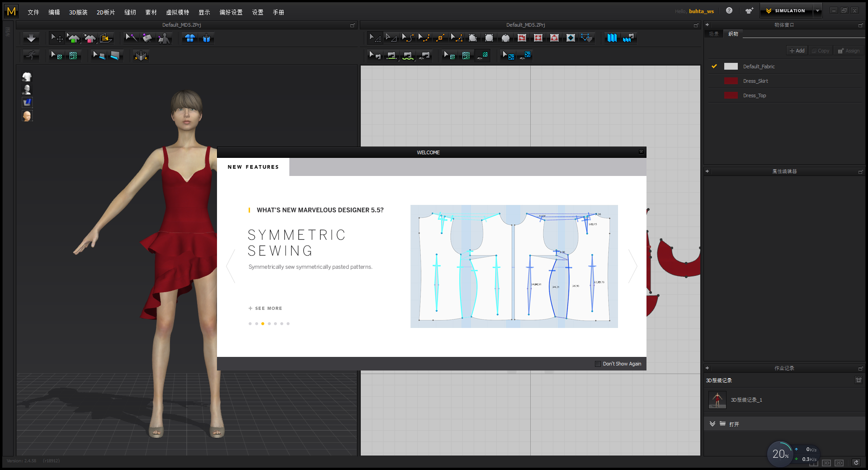The width and height of the screenshot is (868, 470).
Task: Select the 3D服装记录_1 thumbnail
Action: (x=717, y=400)
